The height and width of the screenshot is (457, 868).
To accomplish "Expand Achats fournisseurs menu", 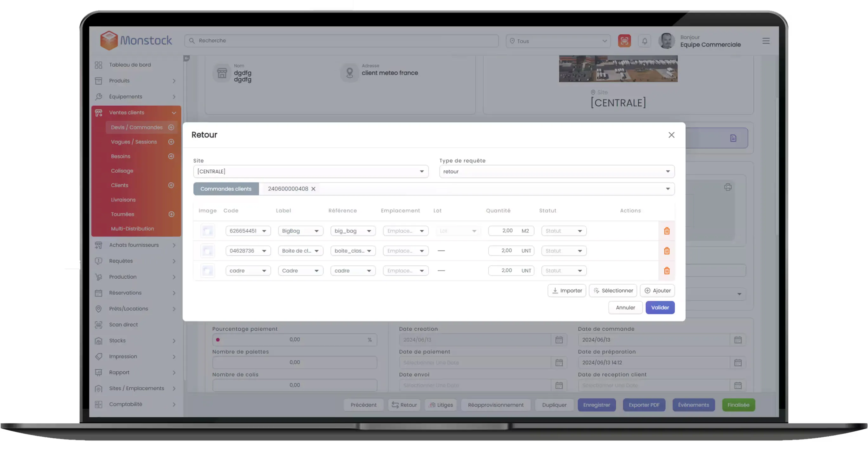I will point(136,245).
